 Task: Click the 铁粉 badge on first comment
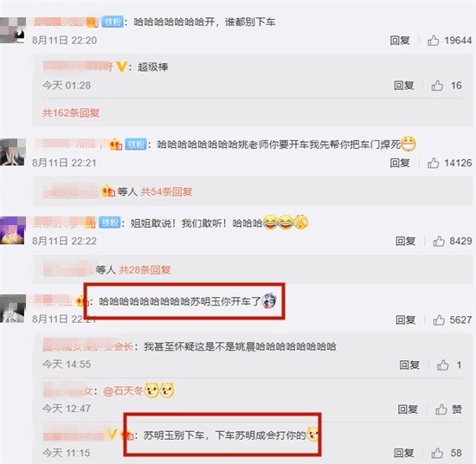(x=113, y=22)
